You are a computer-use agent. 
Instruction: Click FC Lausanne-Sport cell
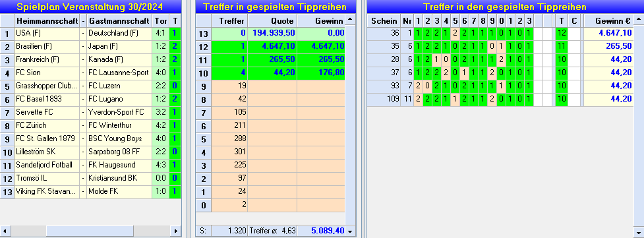coord(119,73)
